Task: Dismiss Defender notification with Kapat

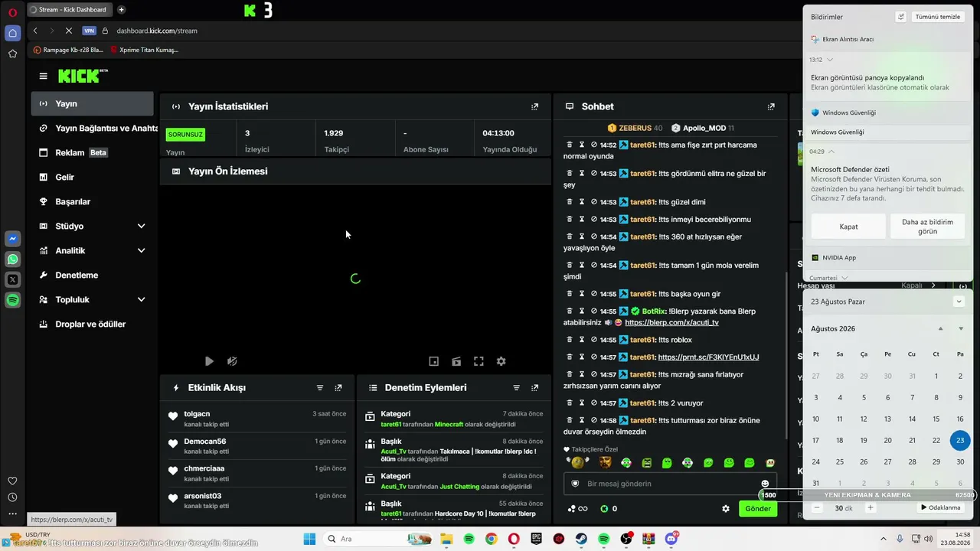Action: pos(848,227)
